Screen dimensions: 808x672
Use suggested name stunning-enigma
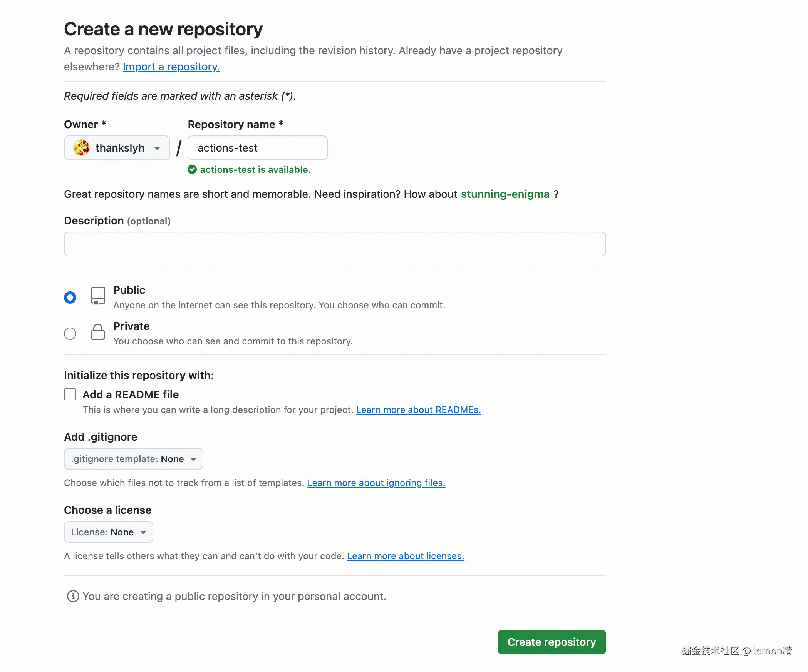pos(505,194)
